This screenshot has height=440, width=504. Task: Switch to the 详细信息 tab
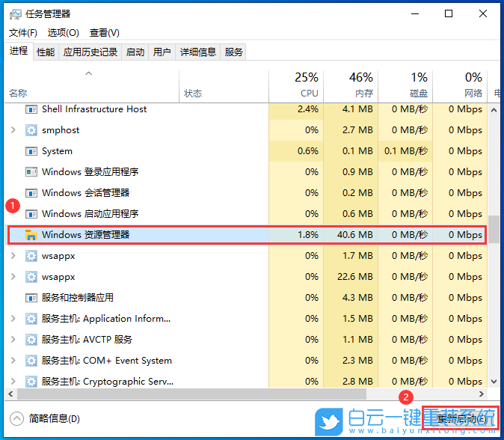pos(198,52)
